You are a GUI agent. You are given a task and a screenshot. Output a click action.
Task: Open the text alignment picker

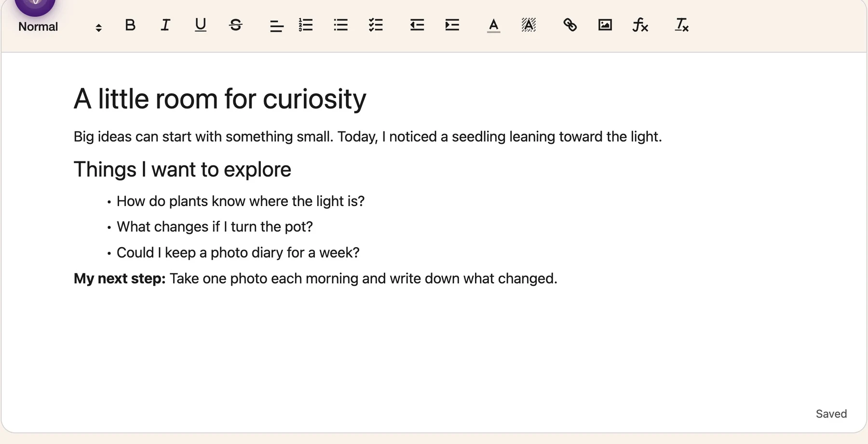coord(276,26)
